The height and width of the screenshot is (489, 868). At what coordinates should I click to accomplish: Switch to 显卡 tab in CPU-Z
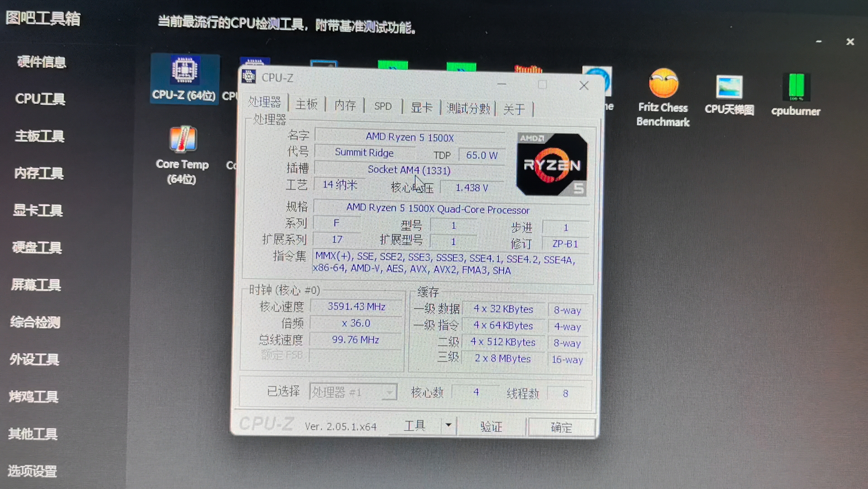pyautogui.click(x=421, y=107)
